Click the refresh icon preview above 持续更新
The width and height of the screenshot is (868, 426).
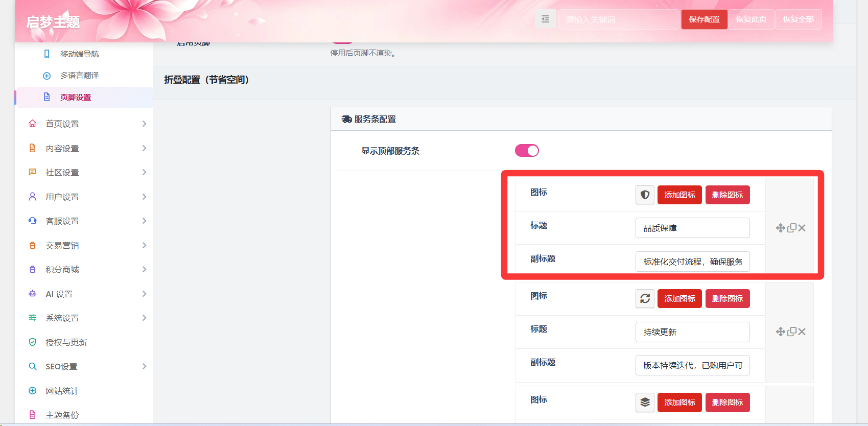tap(645, 299)
